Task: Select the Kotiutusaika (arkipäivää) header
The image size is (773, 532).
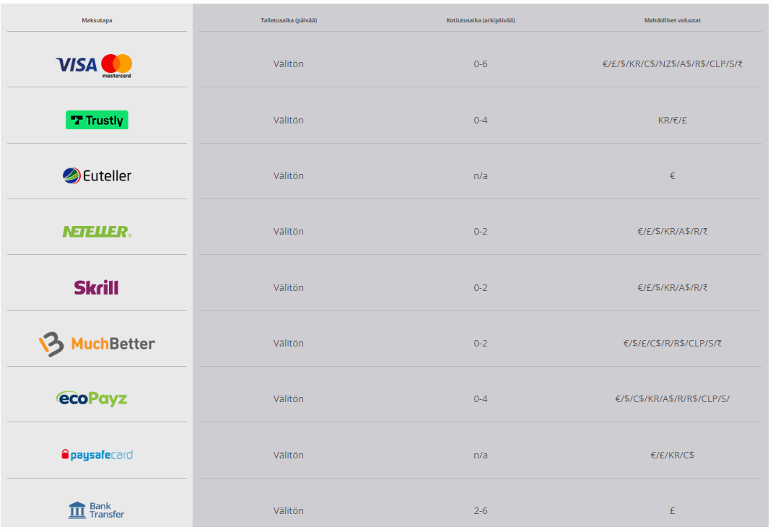Action: [481, 20]
